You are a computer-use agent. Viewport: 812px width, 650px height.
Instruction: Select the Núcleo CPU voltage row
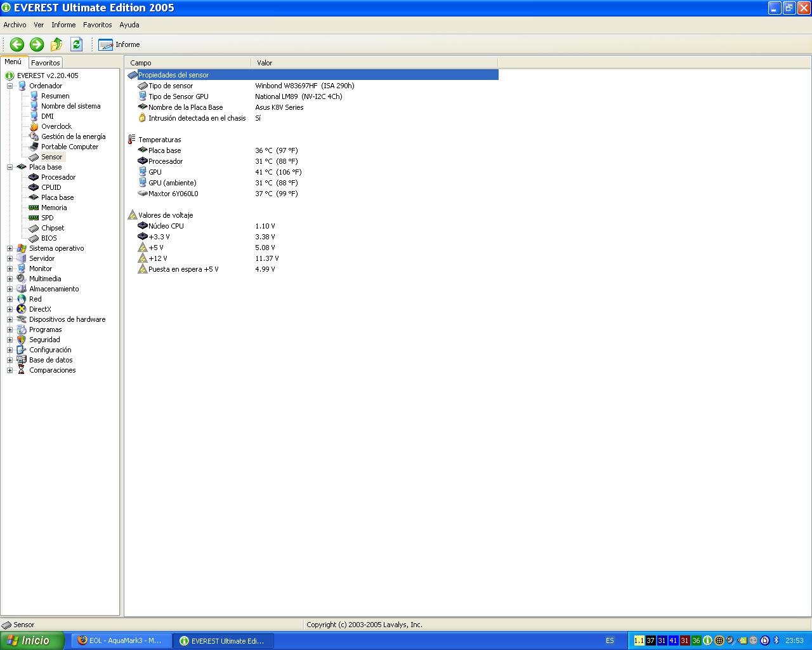pyautogui.click(x=313, y=226)
